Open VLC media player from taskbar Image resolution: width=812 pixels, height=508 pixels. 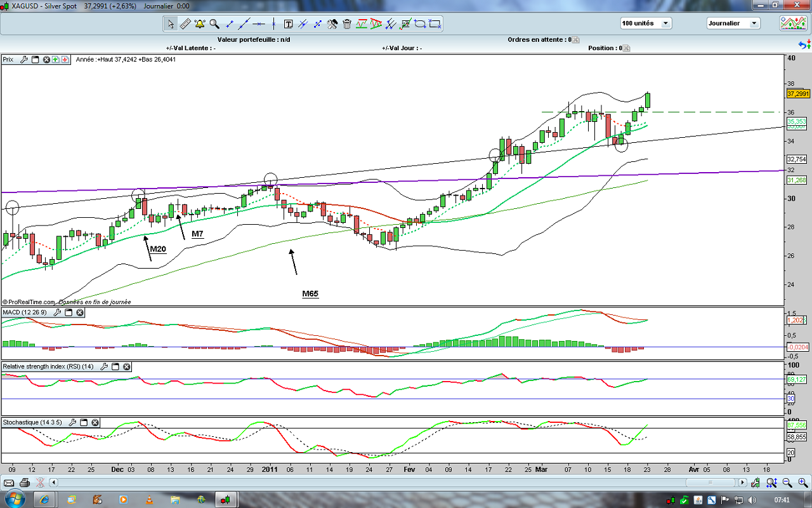point(149,500)
